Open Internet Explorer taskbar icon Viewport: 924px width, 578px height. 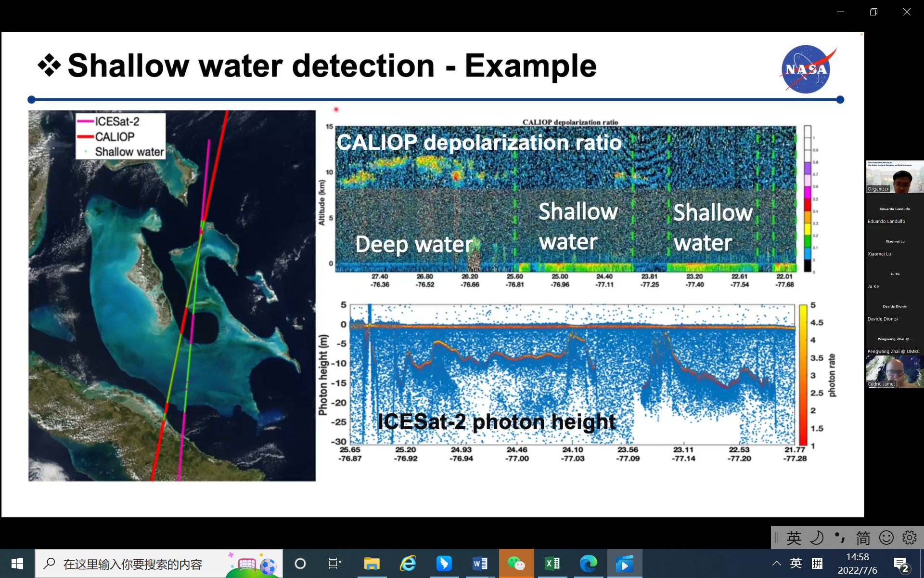(x=408, y=564)
